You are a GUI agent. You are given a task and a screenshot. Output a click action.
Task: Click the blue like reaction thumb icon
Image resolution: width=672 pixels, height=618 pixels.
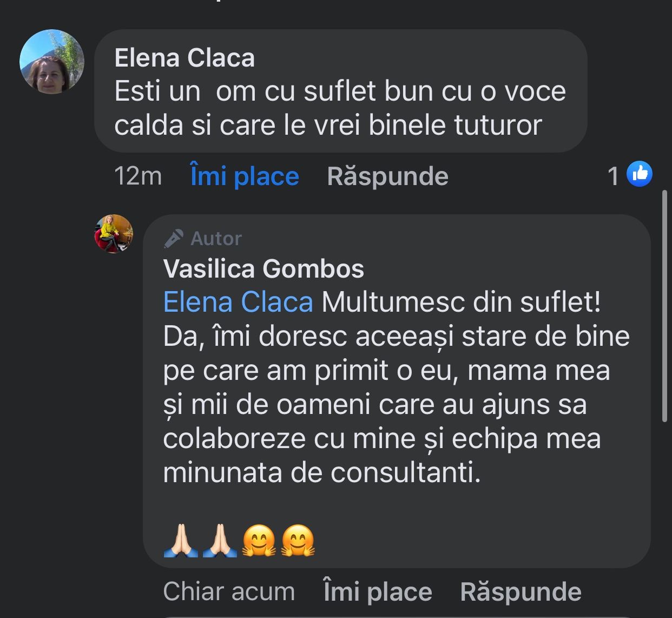[640, 174]
